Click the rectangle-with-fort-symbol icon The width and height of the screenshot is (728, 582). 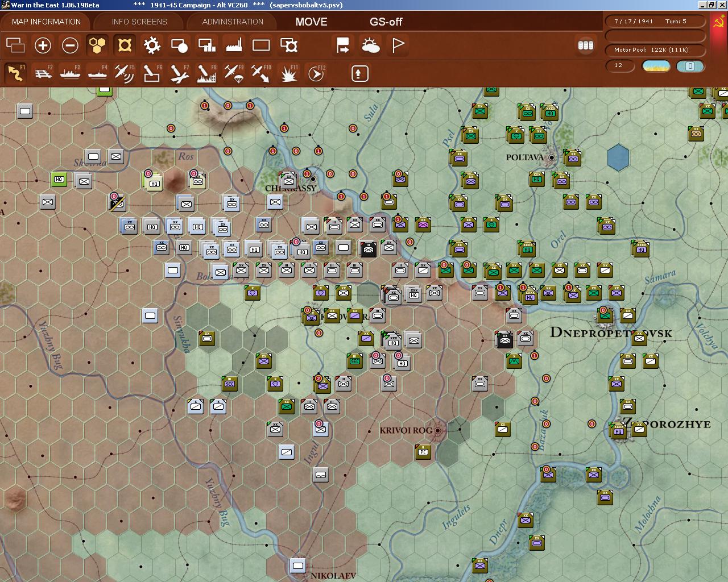(289, 45)
